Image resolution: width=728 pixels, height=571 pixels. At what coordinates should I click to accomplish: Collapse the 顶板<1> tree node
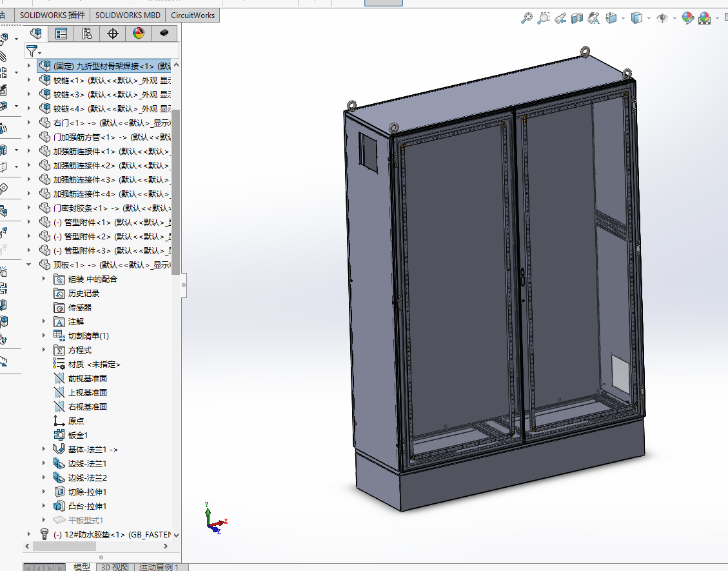click(29, 265)
